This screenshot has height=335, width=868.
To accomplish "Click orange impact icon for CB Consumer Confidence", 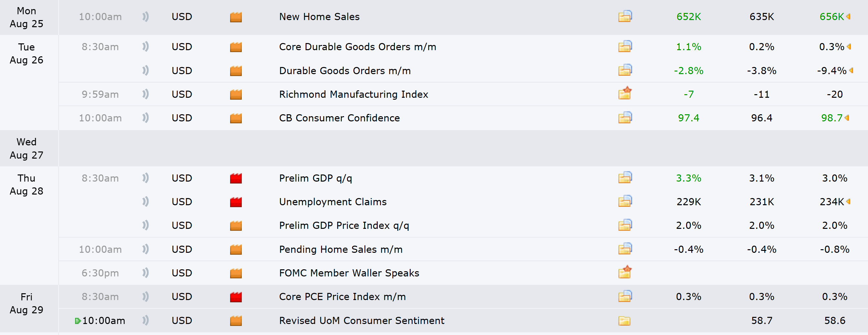I will pyautogui.click(x=236, y=118).
